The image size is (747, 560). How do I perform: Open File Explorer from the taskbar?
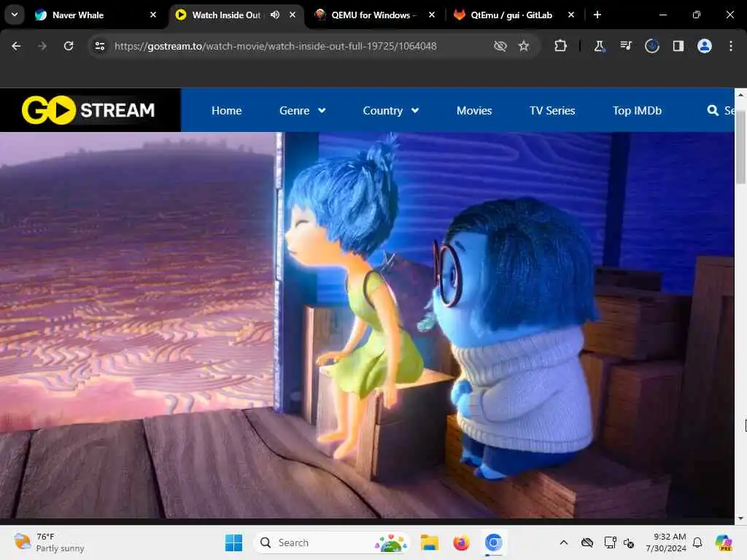(429, 542)
